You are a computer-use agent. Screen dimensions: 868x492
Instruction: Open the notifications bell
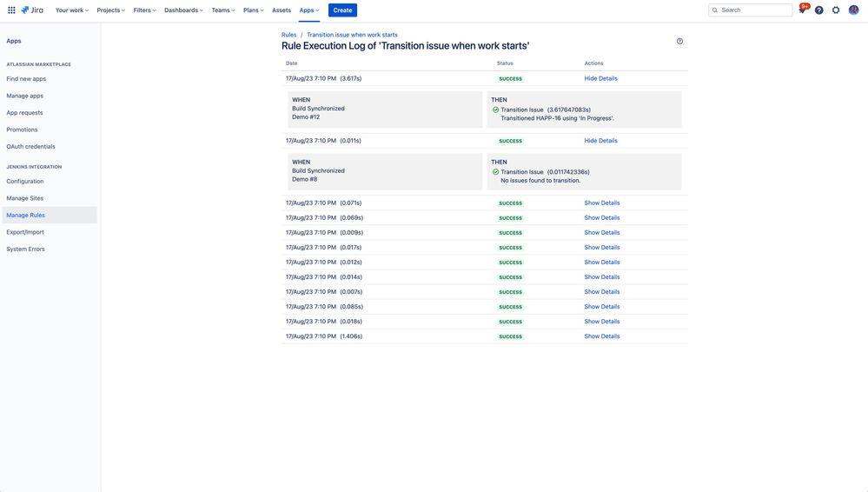[802, 10]
